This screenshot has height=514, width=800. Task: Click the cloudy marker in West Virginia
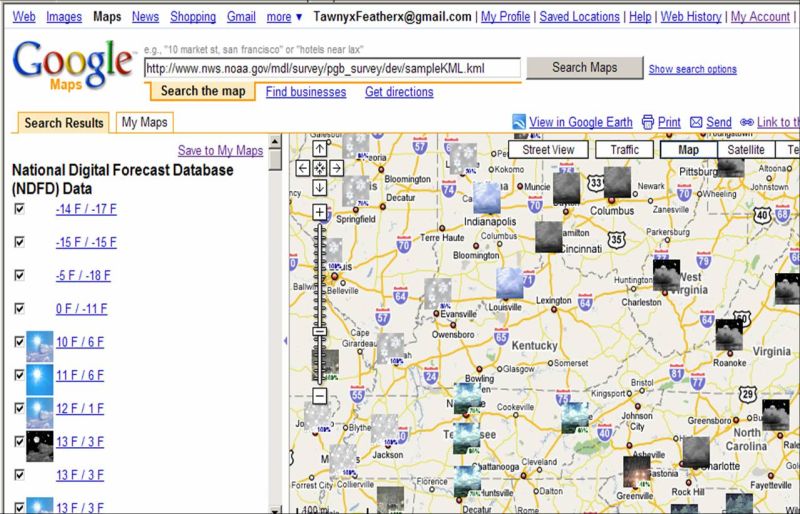coord(666,276)
